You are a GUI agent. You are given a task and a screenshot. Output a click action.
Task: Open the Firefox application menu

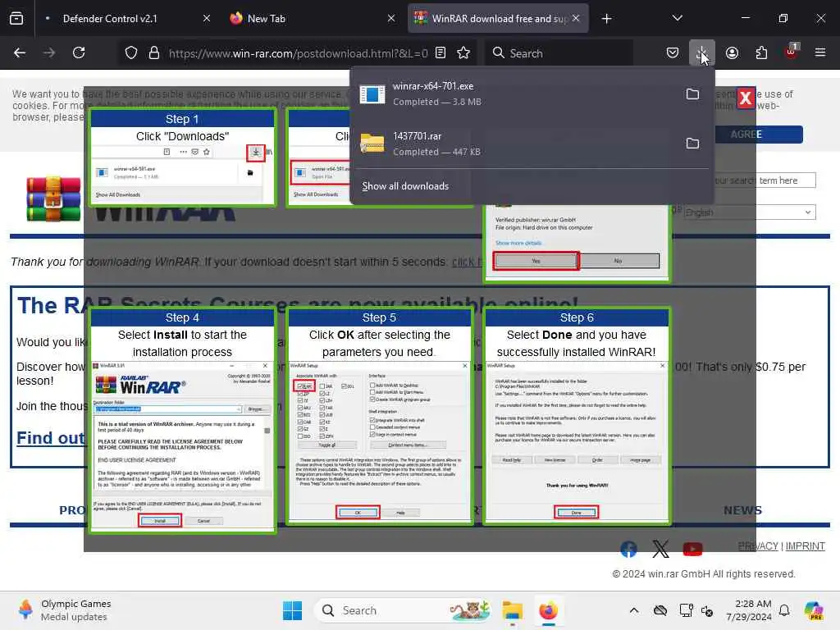tap(820, 53)
